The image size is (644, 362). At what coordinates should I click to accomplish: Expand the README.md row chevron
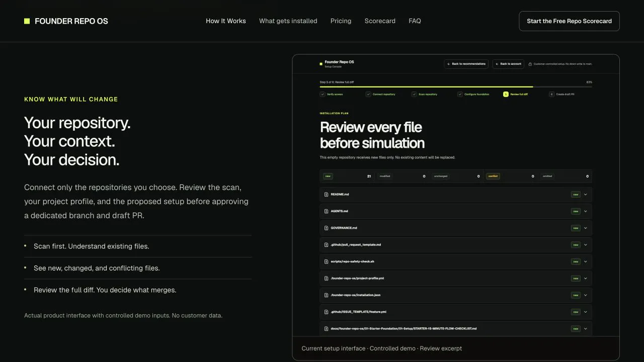click(x=585, y=195)
